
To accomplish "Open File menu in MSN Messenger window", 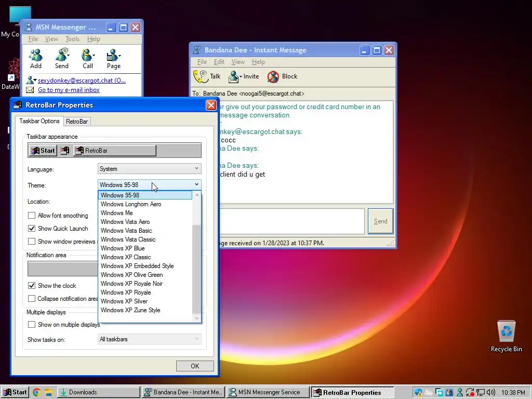I will click(33, 39).
